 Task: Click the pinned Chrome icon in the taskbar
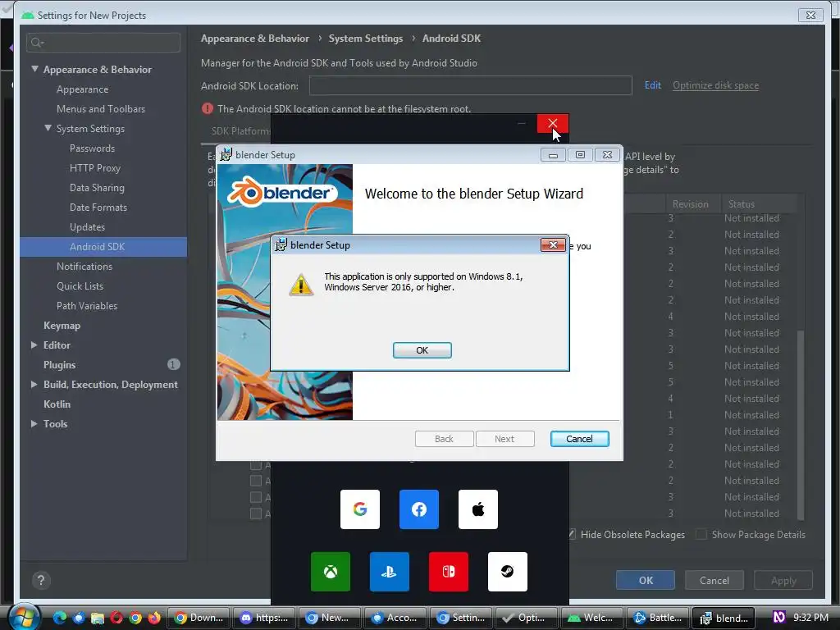point(135,618)
